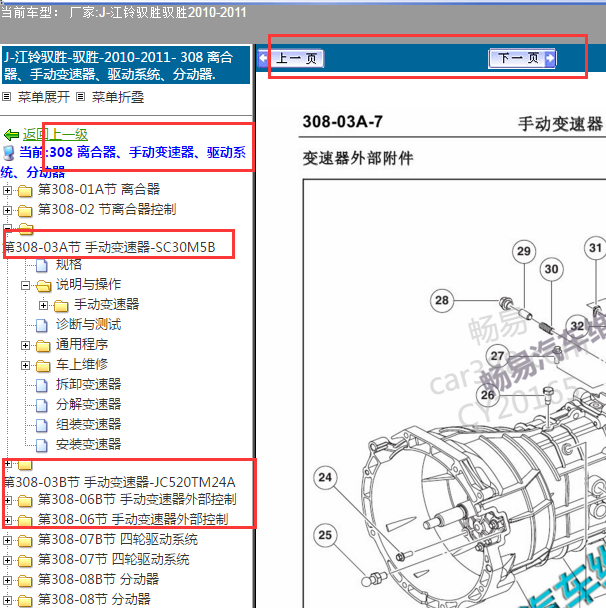This screenshot has width=606, height=608.
Task: Click the 安装变速器 page icon
Action: pos(42,446)
